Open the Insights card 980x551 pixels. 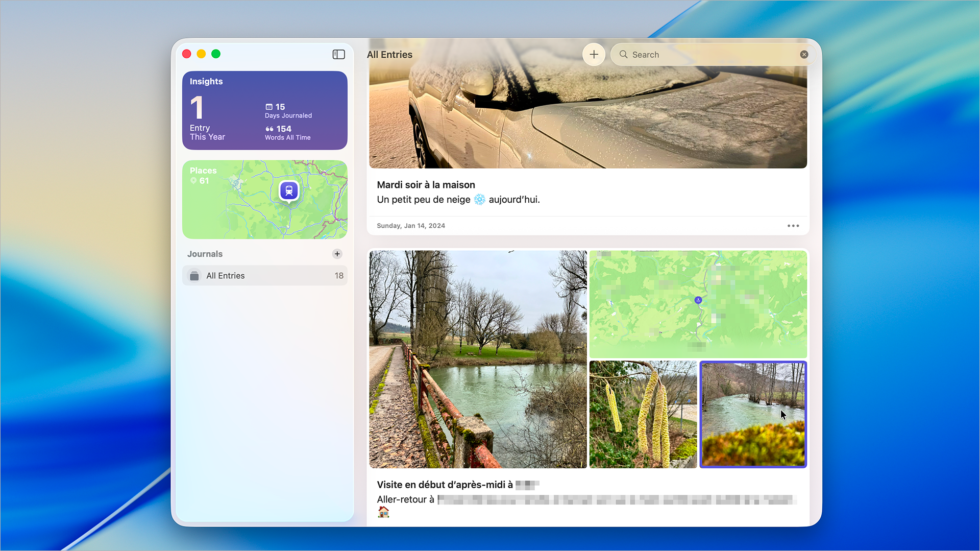pyautogui.click(x=265, y=110)
